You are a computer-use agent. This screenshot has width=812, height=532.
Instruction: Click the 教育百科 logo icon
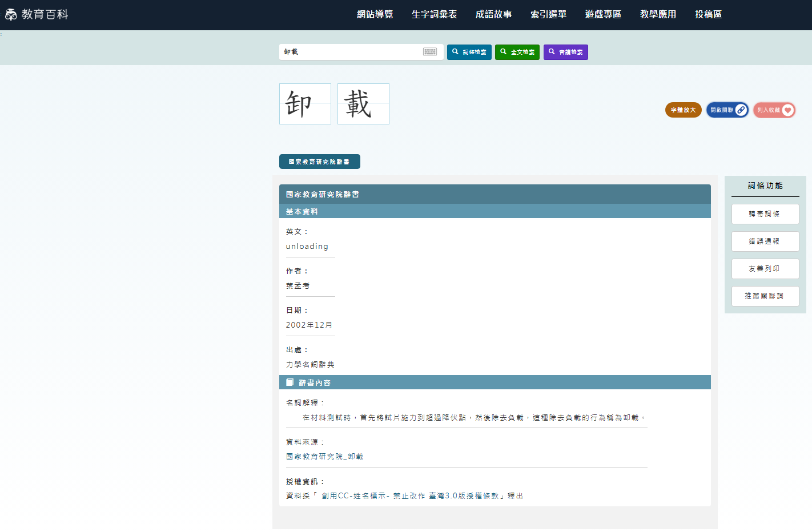click(11, 15)
